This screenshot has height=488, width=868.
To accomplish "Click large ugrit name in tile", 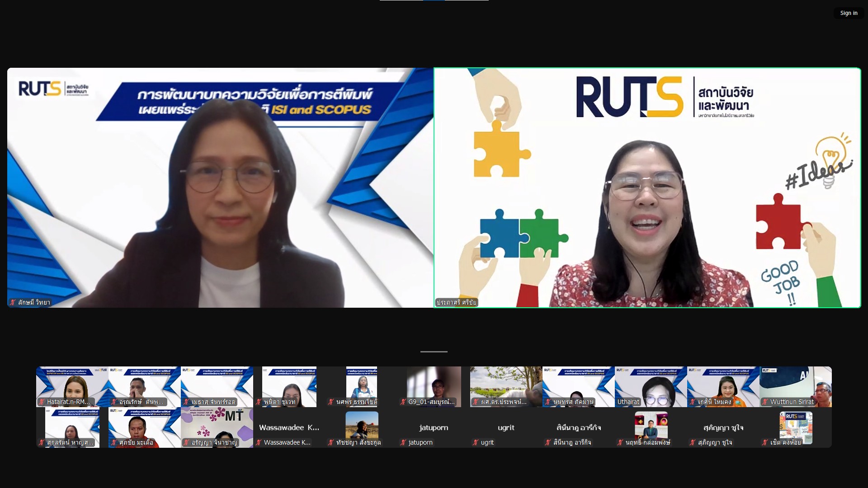I will point(506,427).
